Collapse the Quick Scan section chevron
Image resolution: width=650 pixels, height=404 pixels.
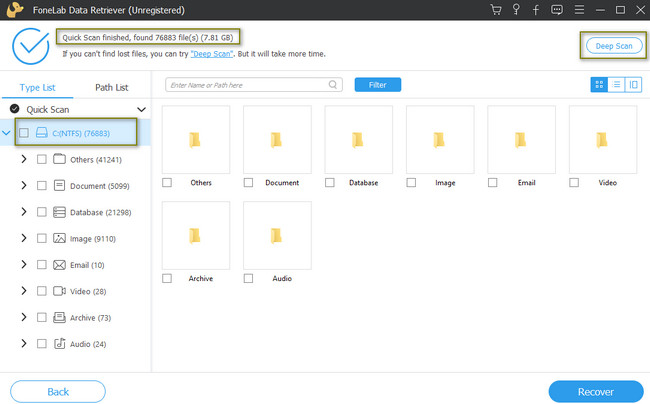(141, 109)
